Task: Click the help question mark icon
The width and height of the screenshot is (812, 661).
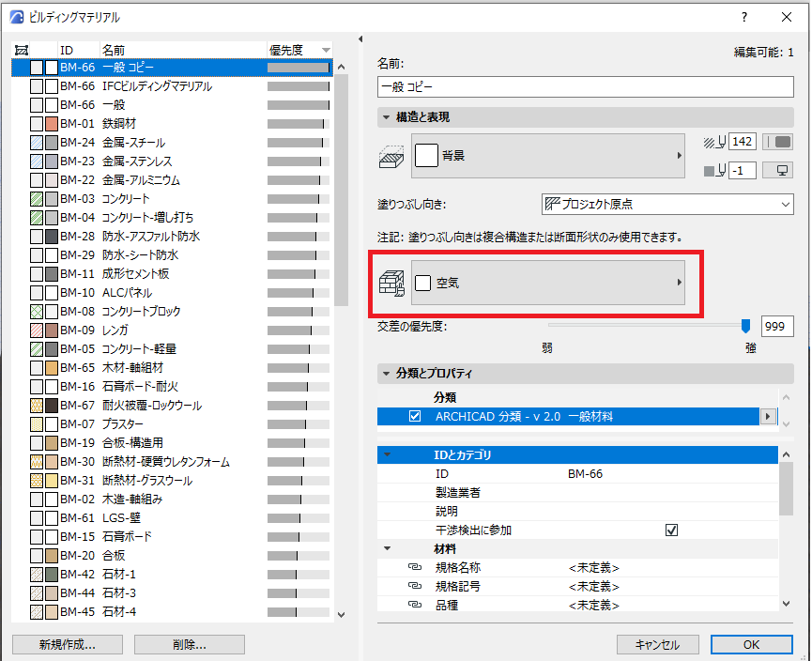Action: (744, 17)
